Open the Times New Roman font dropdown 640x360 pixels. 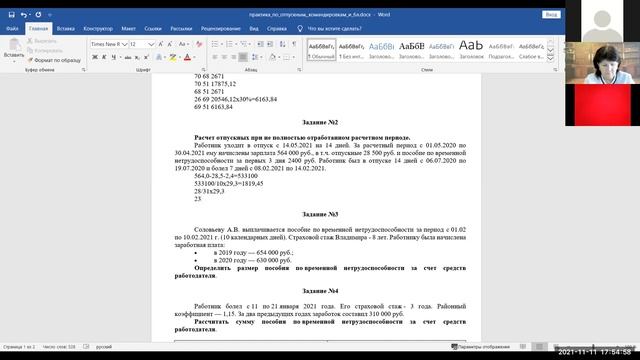(x=124, y=44)
